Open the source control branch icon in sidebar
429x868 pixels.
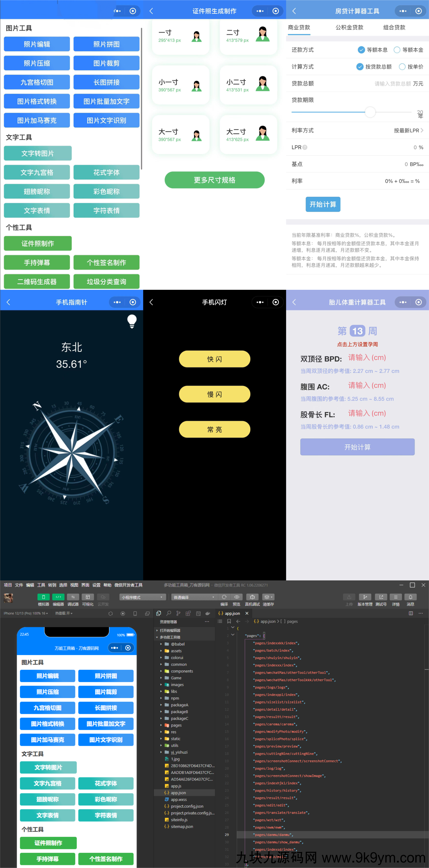(178, 613)
